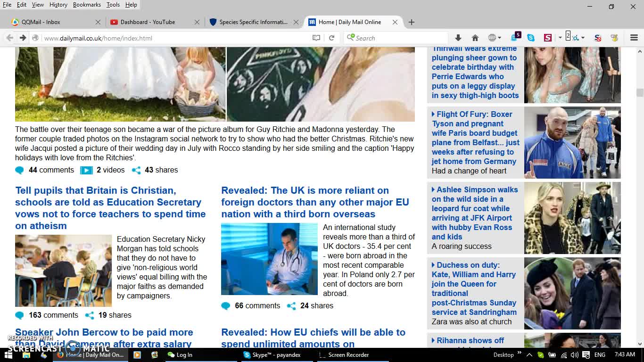Open 'Flight Of Fury: Boxer Tyson' sidebar story
The height and width of the screenshot is (362, 644).
[476, 138]
